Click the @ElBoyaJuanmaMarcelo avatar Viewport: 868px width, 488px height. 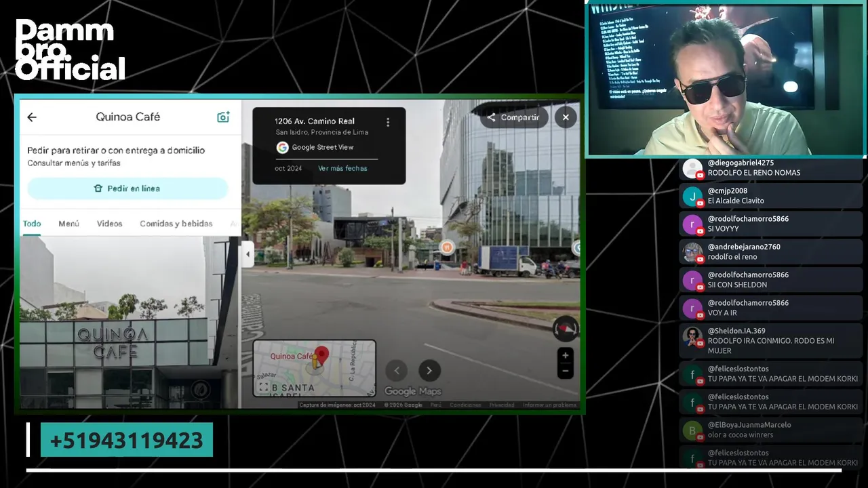pos(692,430)
